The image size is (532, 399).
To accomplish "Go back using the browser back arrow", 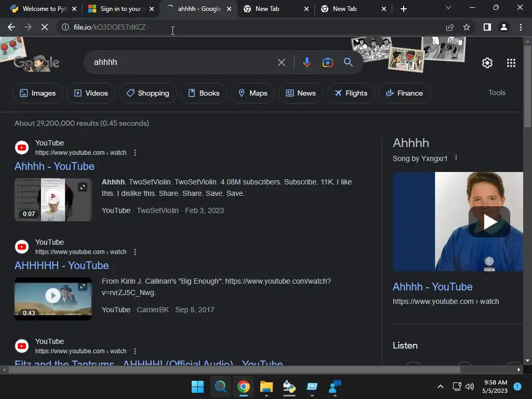I will click(11, 27).
